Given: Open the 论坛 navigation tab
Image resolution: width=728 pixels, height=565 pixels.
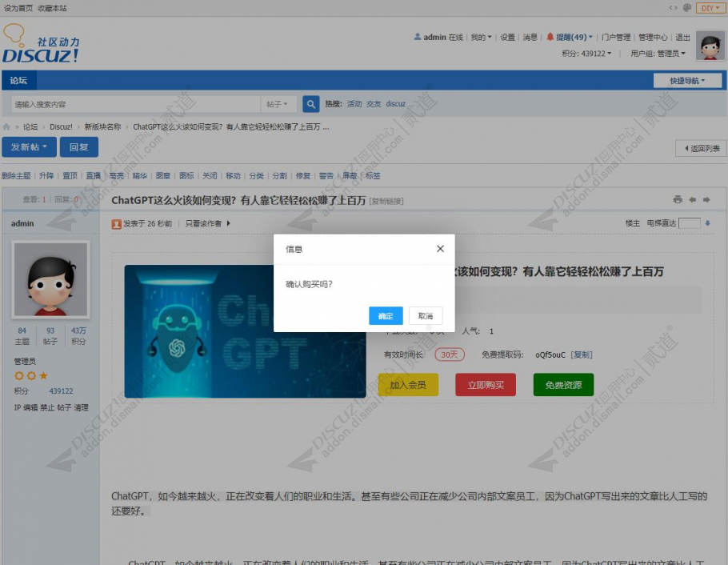Looking at the screenshot, I should coord(18,80).
